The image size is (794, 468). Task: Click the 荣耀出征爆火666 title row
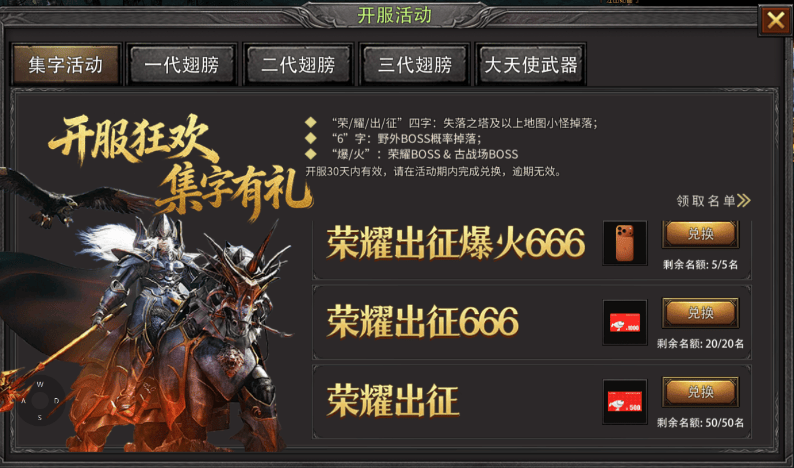tap(532, 250)
